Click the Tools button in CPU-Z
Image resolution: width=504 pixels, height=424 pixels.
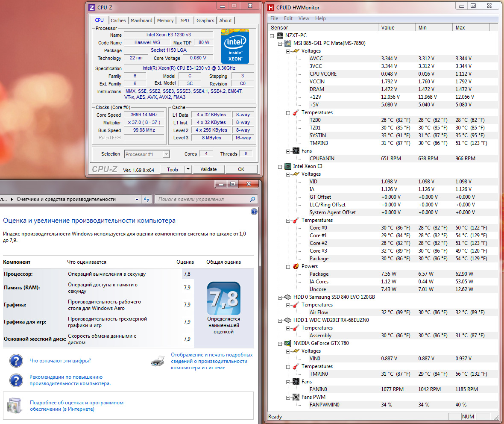172,169
